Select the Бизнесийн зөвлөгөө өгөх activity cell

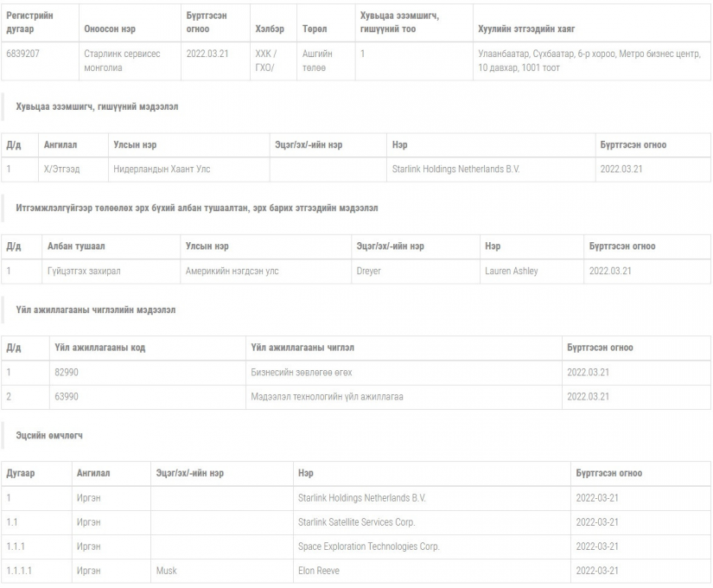coord(301,373)
